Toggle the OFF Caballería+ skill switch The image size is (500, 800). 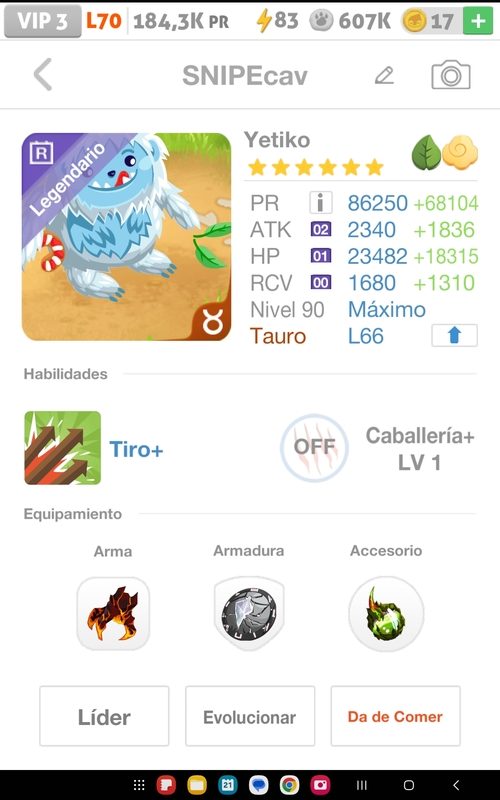coord(314,447)
